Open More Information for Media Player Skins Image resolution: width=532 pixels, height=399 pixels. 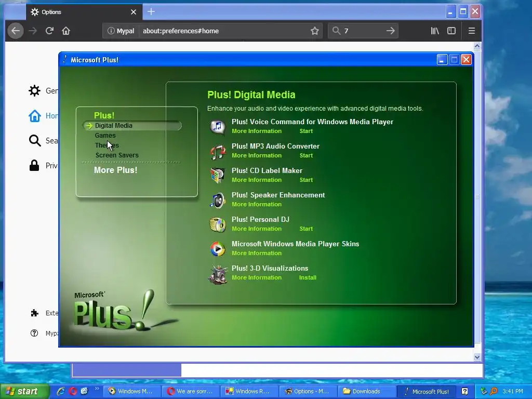tap(257, 253)
